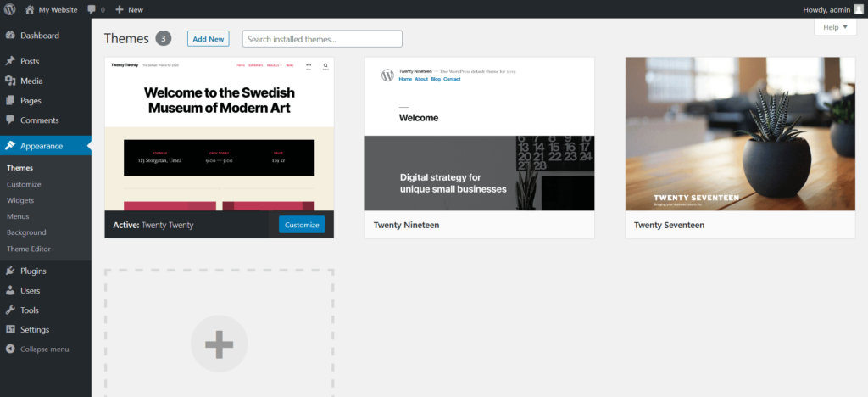The height and width of the screenshot is (397, 868).
Task: Click the Twenty Seventeen theme name
Action: pos(670,226)
